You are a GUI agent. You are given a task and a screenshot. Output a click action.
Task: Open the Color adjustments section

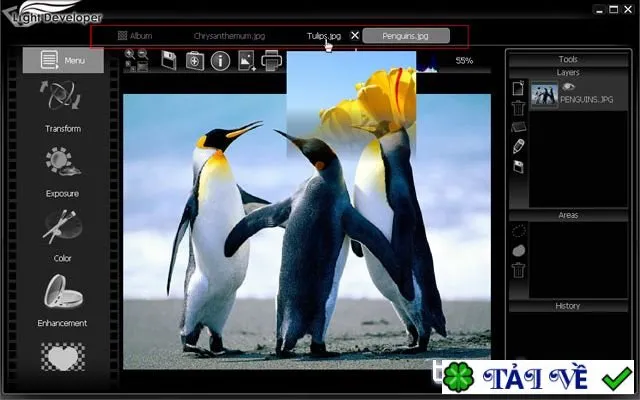coord(63,236)
